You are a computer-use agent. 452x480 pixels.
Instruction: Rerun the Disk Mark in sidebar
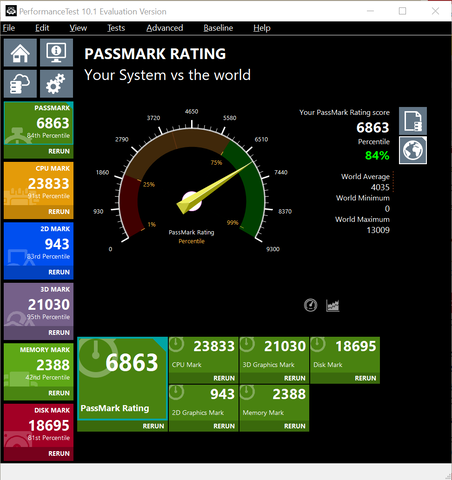[59, 454]
